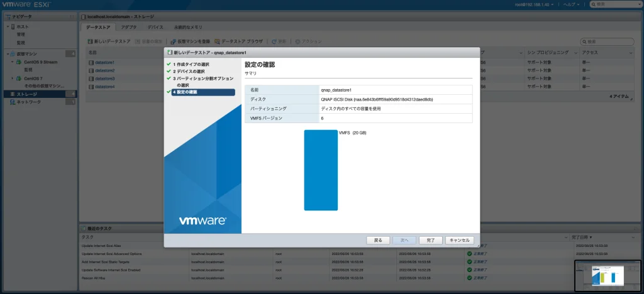
Task: Click the 容量の増加 toolbar icon
Action: [138, 41]
